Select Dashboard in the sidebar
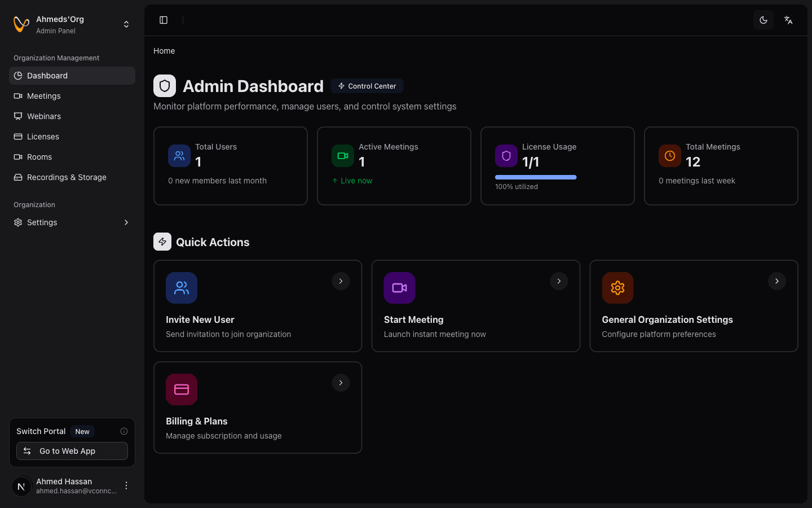This screenshot has height=508, width=812. (72, 76)
